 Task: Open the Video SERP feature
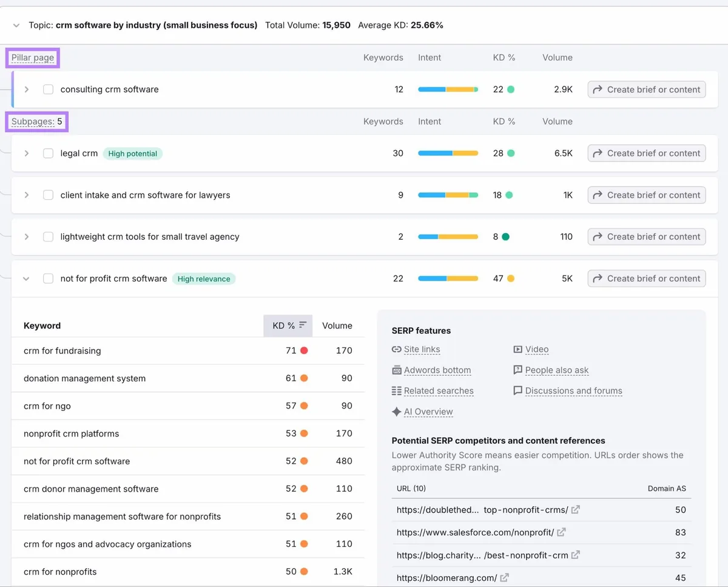[537, 349]
